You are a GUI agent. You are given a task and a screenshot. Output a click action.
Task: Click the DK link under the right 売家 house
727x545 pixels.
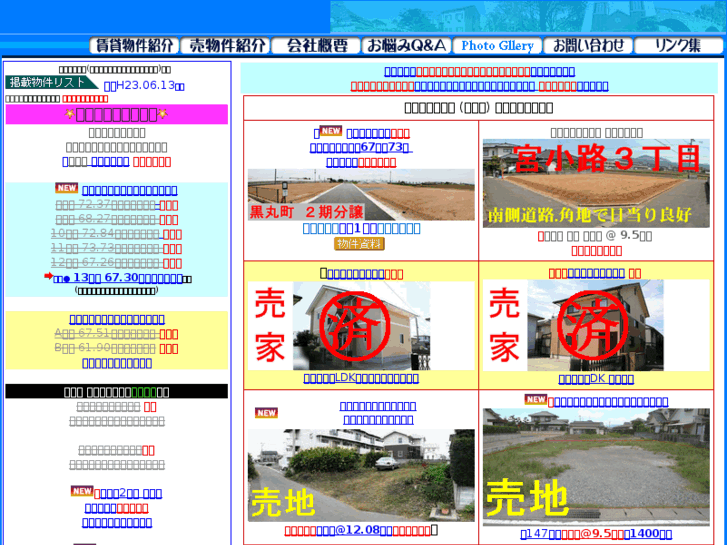pos(596,378)
